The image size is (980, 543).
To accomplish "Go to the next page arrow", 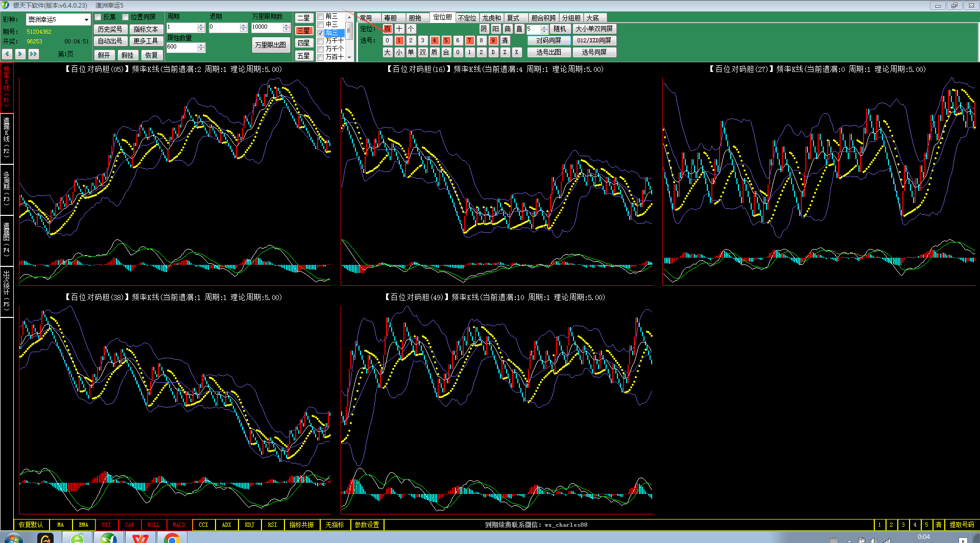I will (x=20, y=54).
